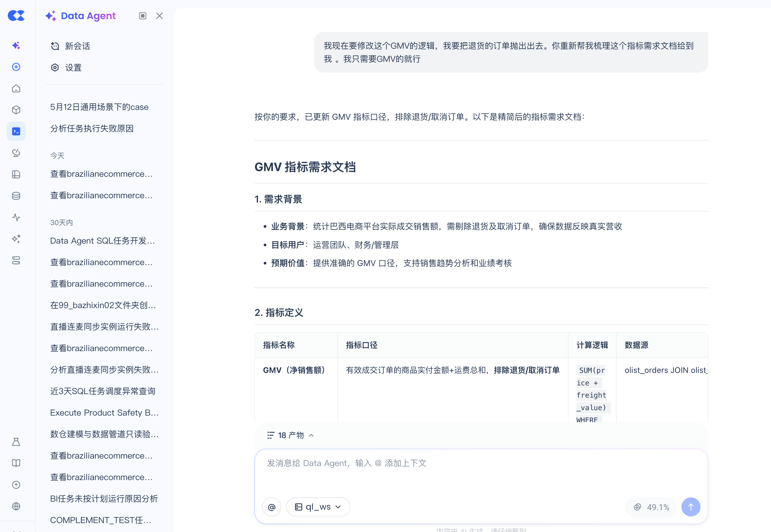Click the upload circle sidebar icon
Screen dimensions: 771x532
pos(16,485)
